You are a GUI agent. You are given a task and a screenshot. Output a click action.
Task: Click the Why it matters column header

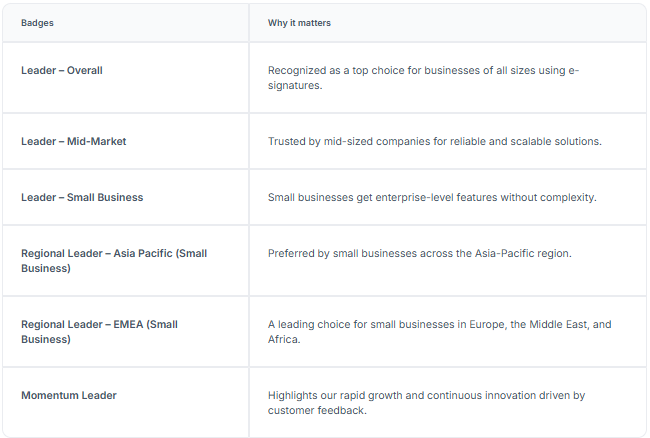pos(299,23)
